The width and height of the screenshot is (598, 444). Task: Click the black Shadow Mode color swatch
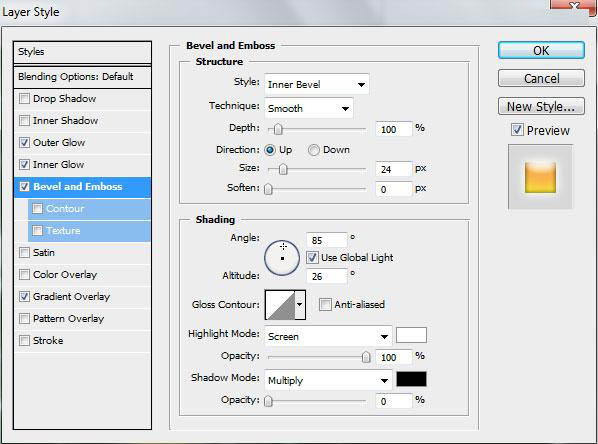click(411, 379)
